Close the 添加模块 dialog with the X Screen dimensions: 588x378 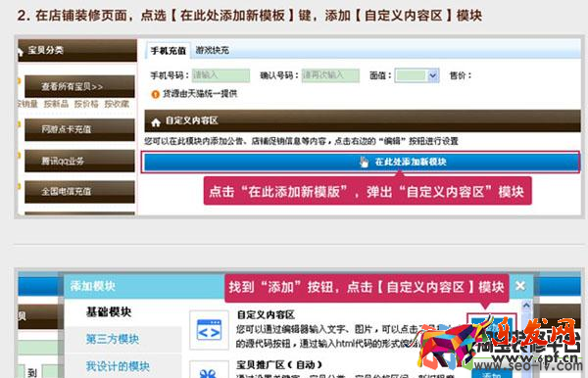520,286
